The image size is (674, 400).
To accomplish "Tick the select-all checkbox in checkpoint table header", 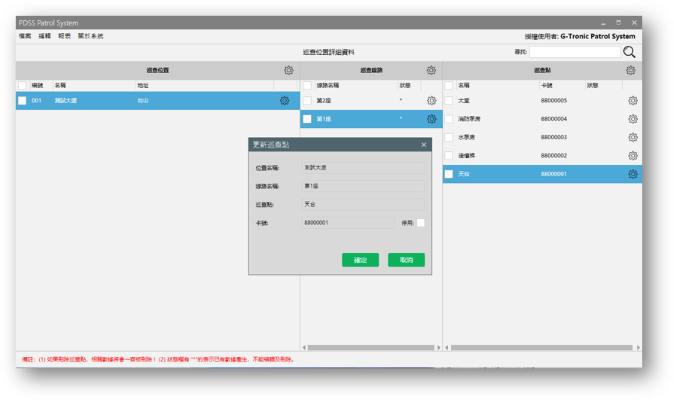I will [449, 85].
